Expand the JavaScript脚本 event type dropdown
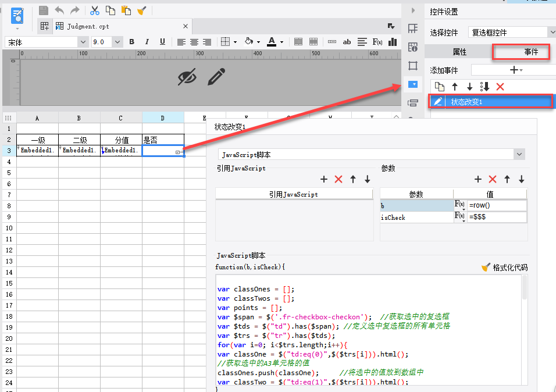 tap(519, 155)
